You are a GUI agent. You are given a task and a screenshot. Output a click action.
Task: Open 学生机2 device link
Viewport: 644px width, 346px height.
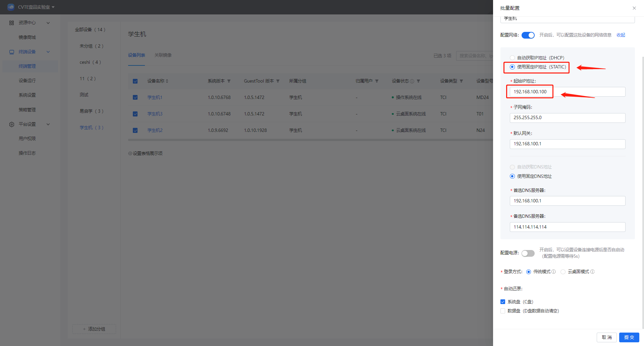coord(155,130)
